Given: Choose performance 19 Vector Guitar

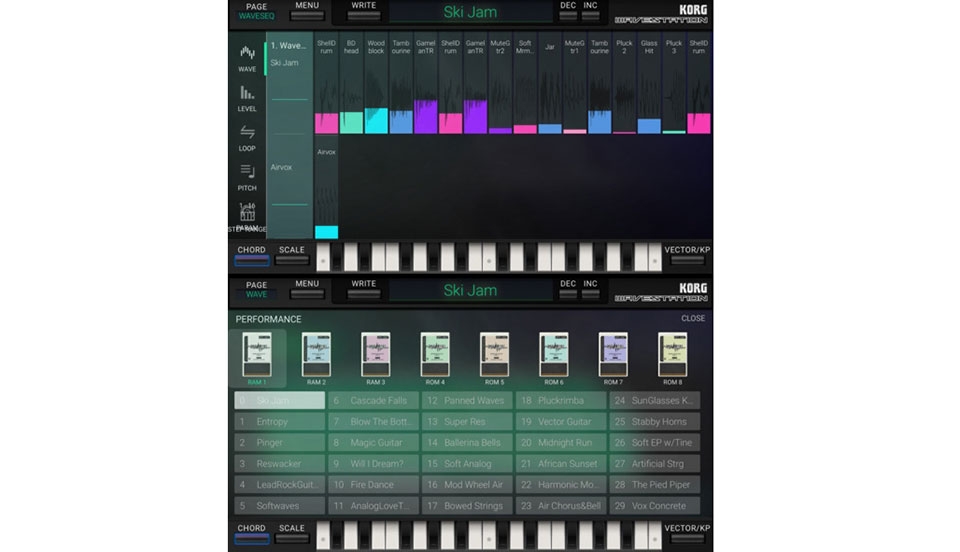Looking at the screenshot, I should pyautogui.click(x=561, y=422).
